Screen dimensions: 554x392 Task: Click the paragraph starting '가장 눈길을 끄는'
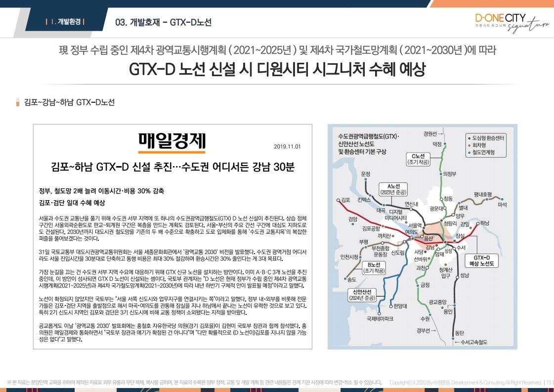(x=173, y=278)
